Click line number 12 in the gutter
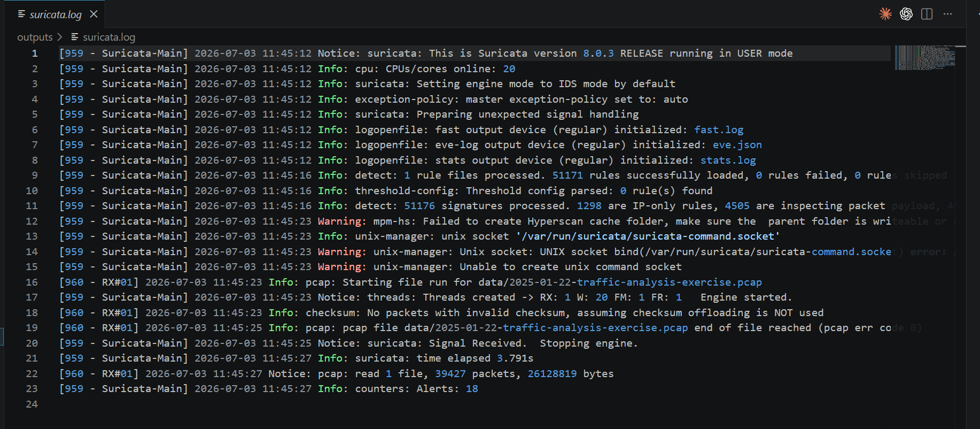The image size is (980, 429). coord(32,221)
